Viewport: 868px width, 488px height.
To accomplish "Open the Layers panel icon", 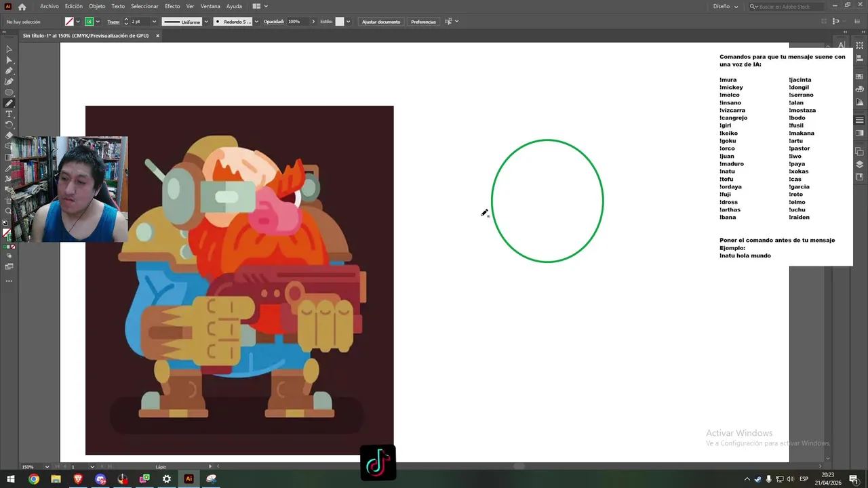I will (859, 164).
